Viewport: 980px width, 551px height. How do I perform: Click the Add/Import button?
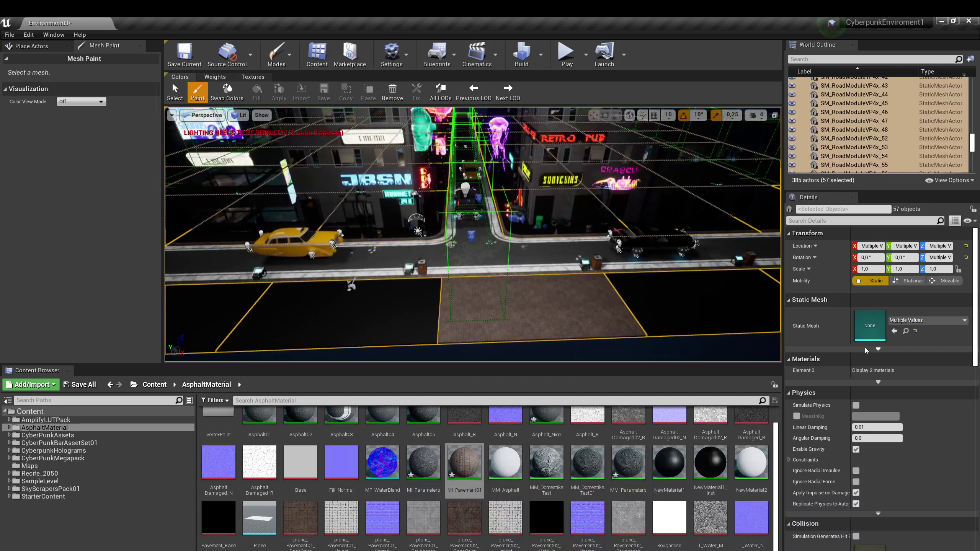tap(31, 385)
